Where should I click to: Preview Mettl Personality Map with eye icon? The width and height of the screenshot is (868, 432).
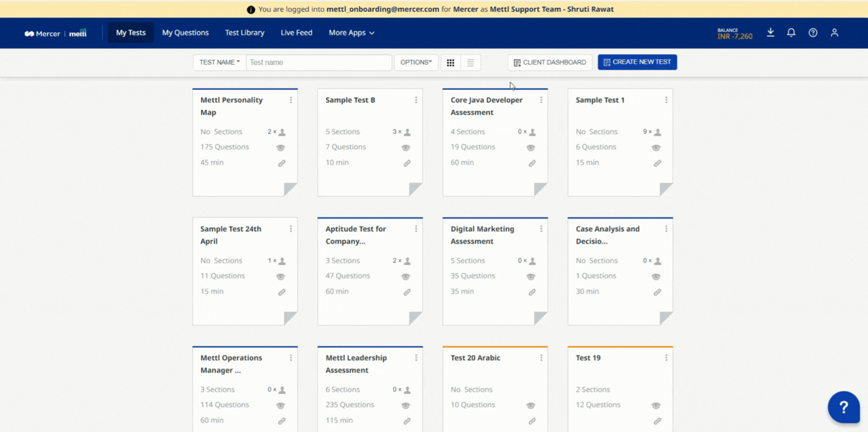click(281, 147)
